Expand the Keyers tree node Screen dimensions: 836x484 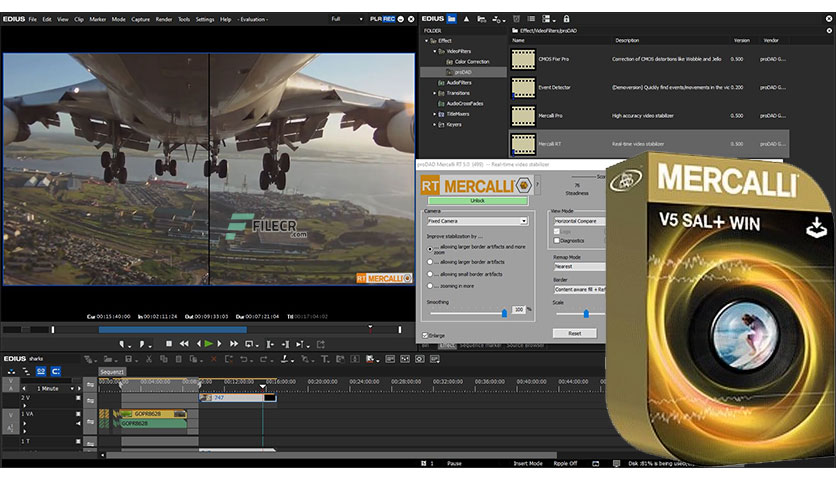[435, 124]
